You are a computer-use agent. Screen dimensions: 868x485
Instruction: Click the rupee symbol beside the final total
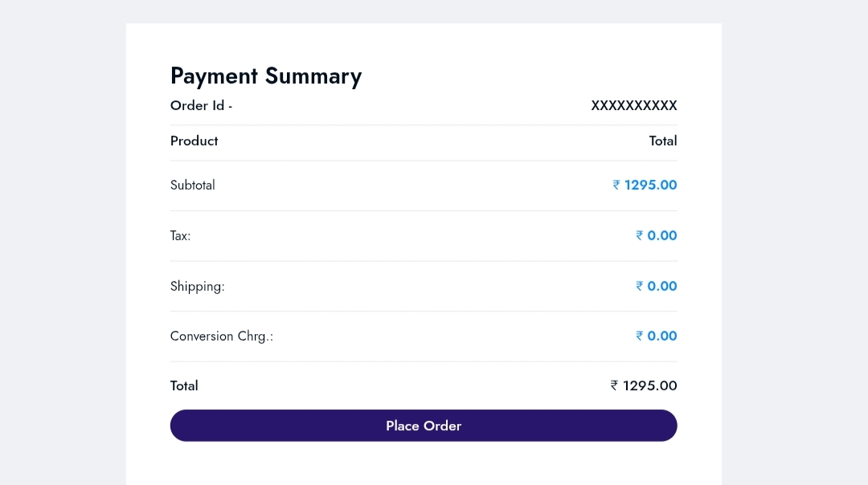[x=614, y=385]
